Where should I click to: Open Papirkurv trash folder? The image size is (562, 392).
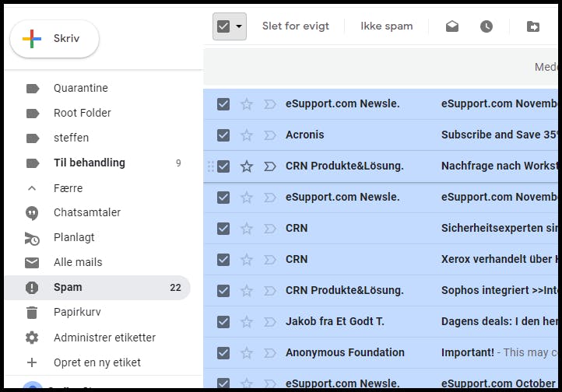[x=77, y=313]
